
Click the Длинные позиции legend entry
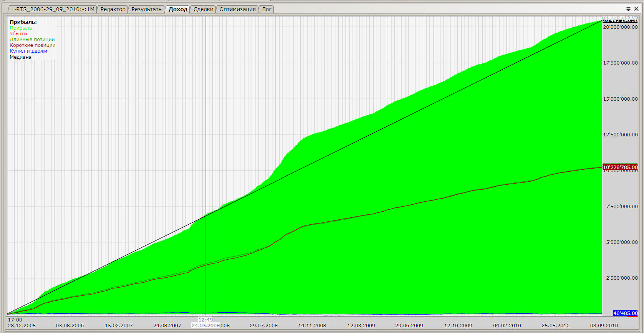pyautogui.click(x=32, y=40)
